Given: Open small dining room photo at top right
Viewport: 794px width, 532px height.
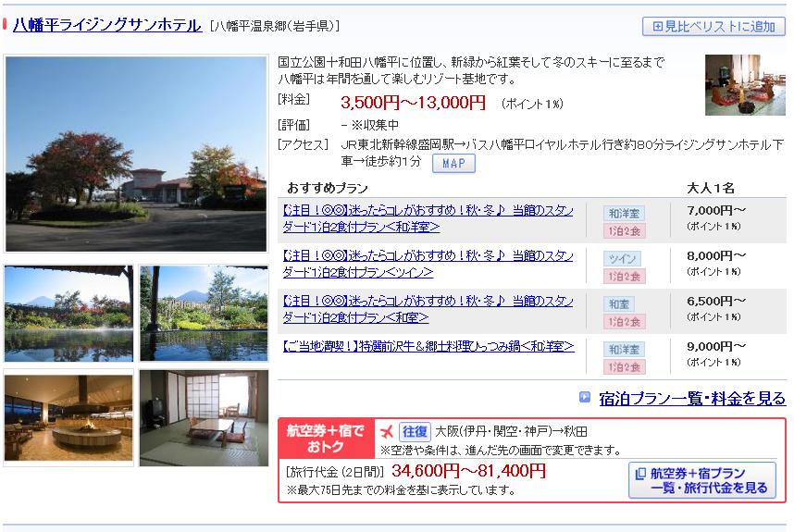Looking at the screenshot, I should (x=745, y=85).
